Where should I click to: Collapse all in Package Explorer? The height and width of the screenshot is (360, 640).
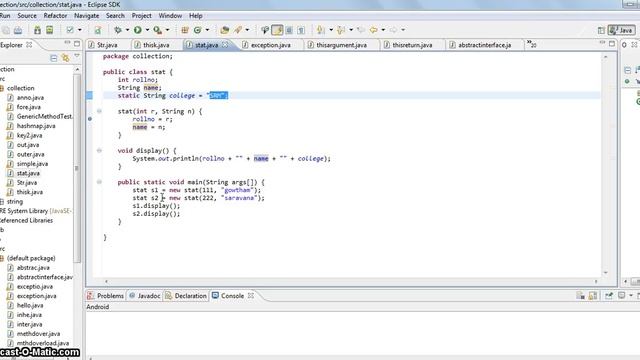[53, 58]
